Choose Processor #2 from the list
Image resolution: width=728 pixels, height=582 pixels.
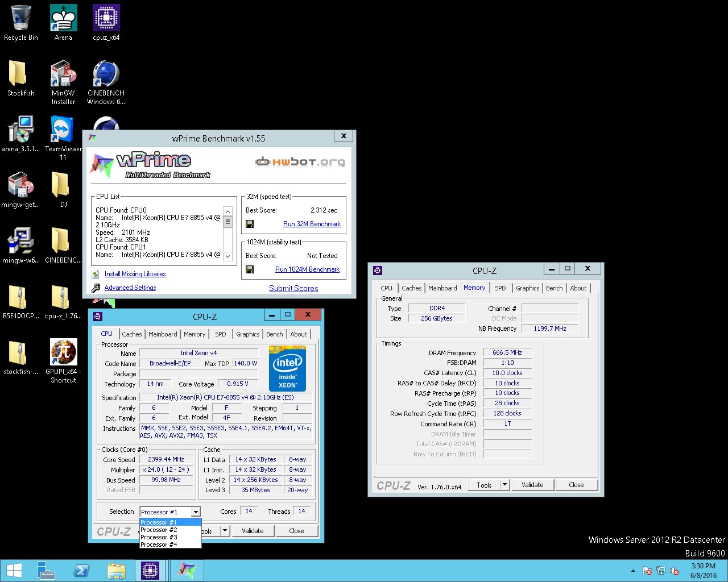point(171,530)
